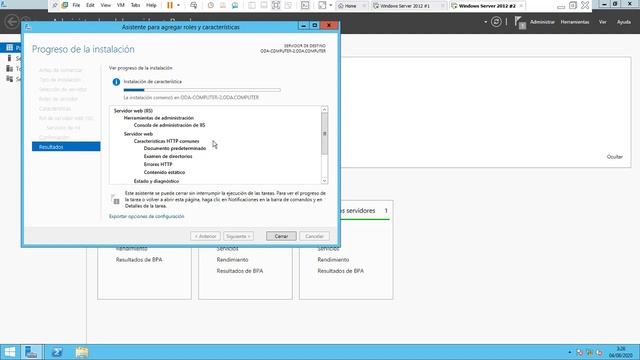Open the Herramientas menu
The width and height of the screenshot is (640, 360).
(575, 22)
